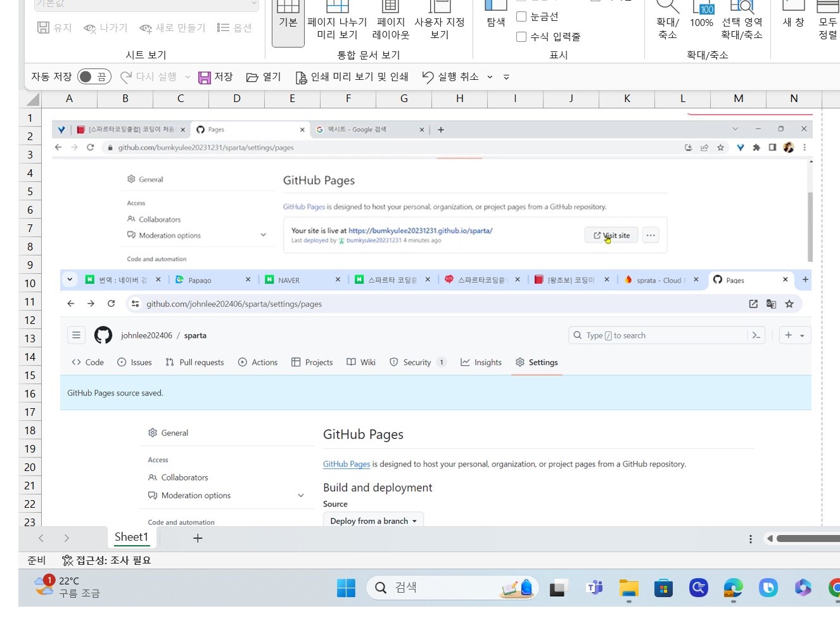Click the taskbar 검색 search box
This screenshot has height=632, width=840.
pyautogui.click(x=452, y=588)
